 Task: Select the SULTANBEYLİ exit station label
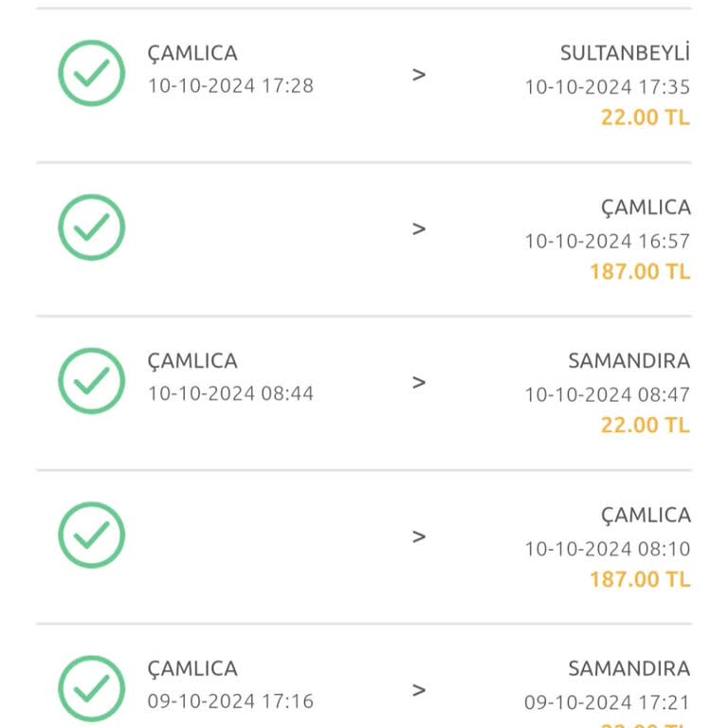[x=625, y=52]
